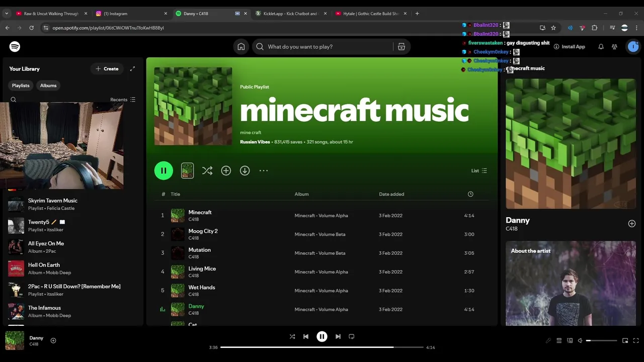The height and width of the screenshot is (362, 644).
Task: Enable shuffle for the playlist header
Action: pyautogui.click(x=207, y=171)
